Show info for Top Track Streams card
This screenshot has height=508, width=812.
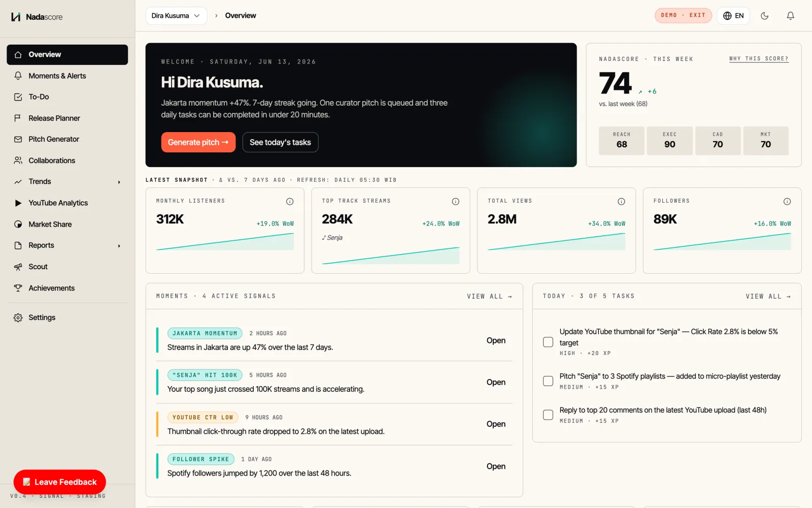click(x=456, y=202)
